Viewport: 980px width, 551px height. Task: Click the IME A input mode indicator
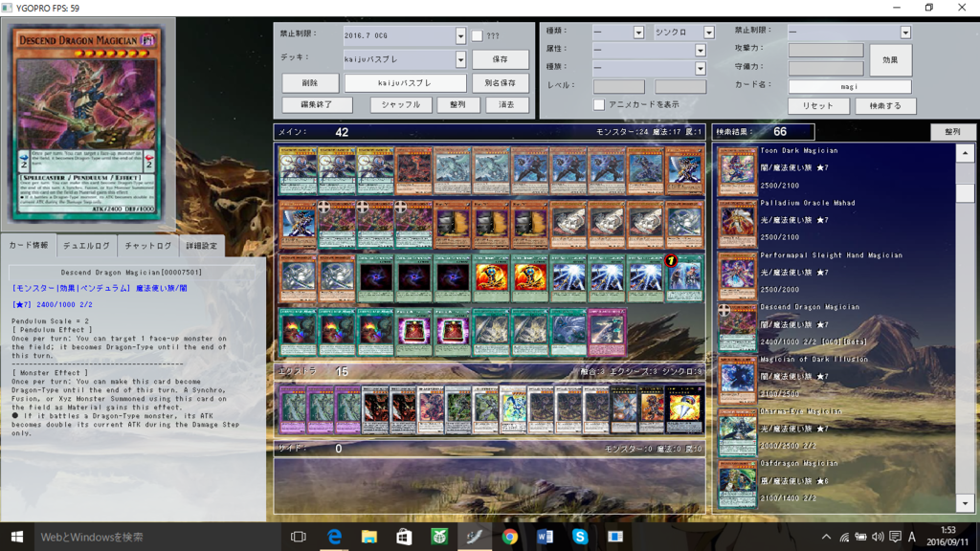912,537
